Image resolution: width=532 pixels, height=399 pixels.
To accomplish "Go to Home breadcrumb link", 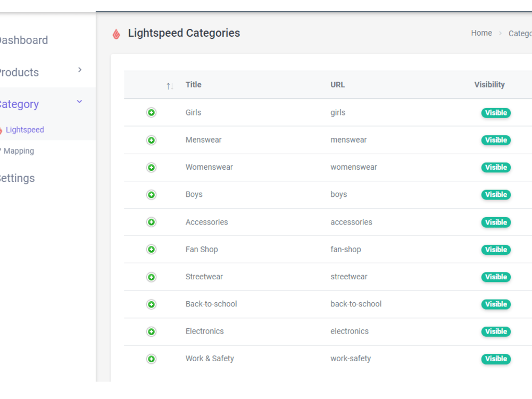I will [x=481, y=33].
